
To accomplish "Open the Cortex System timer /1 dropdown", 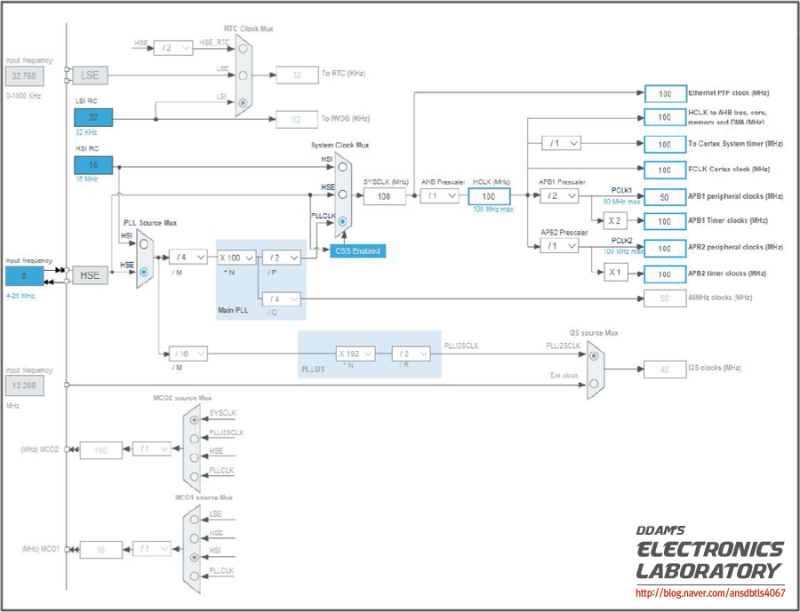I will coord(562,143).
